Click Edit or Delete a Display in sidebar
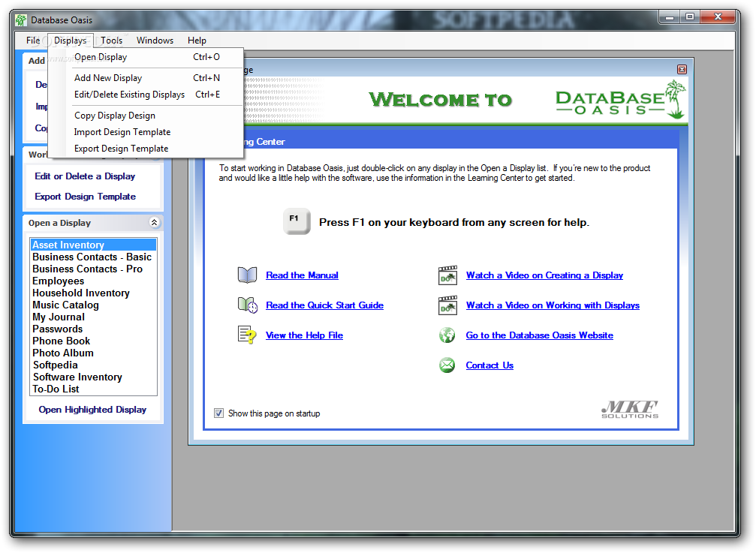756x553 pixels. pos(85,176)
